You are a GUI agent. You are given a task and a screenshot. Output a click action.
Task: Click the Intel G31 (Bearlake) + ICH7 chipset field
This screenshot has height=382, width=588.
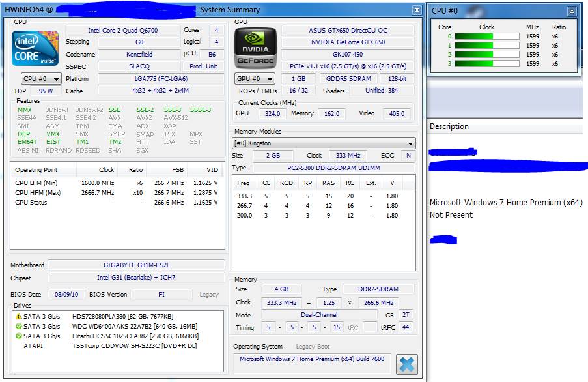coord(137,278)
